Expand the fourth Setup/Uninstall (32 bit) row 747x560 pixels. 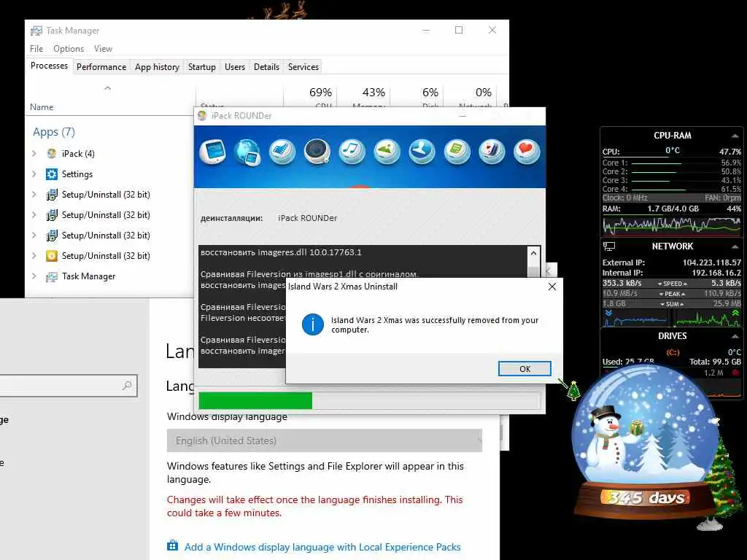(x=34, y=256)
